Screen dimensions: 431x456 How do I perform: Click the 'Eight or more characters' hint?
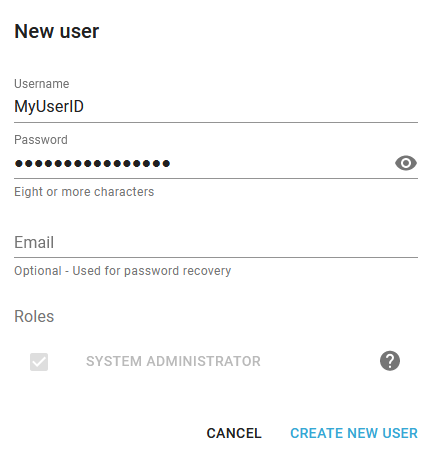[84, 192]
